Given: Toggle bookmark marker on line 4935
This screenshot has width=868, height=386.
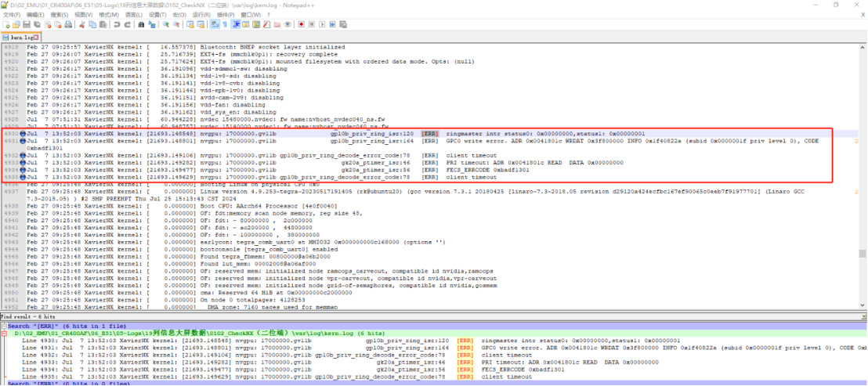Looking at the screenshot, I should pos(23,178).
